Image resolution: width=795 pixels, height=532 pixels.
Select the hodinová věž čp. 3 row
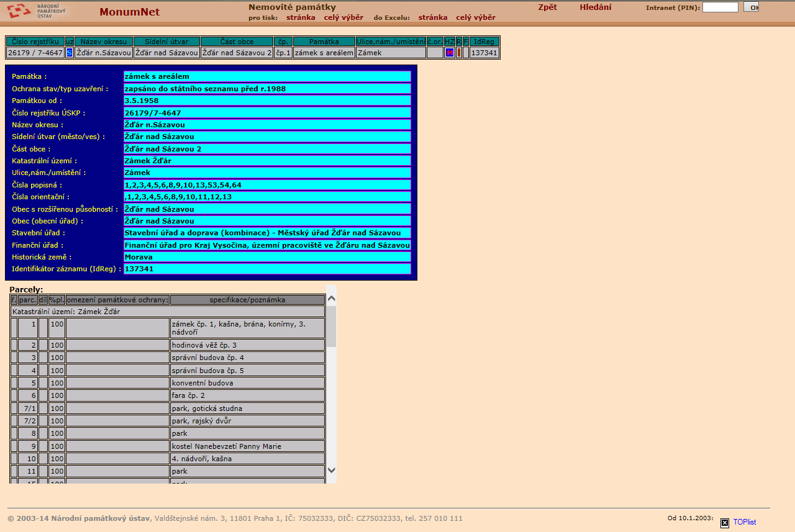168,345
